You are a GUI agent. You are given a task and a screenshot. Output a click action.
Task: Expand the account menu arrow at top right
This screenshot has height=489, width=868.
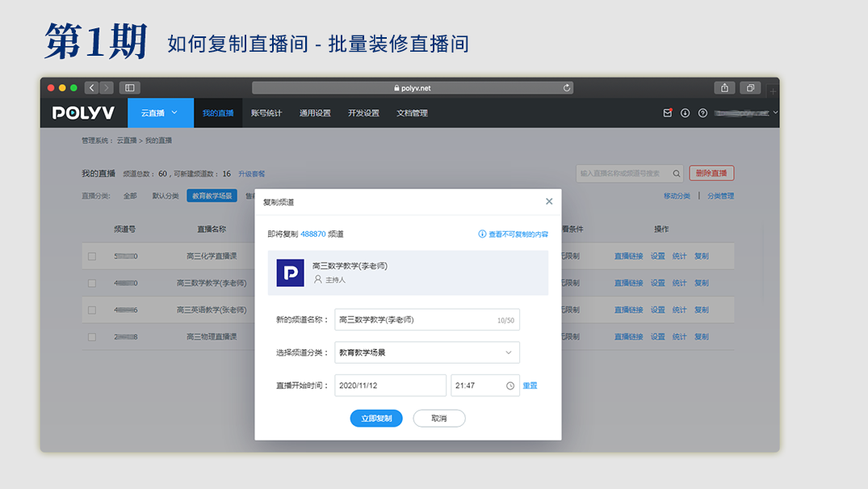pyautogui.click(x=775, y=112)
